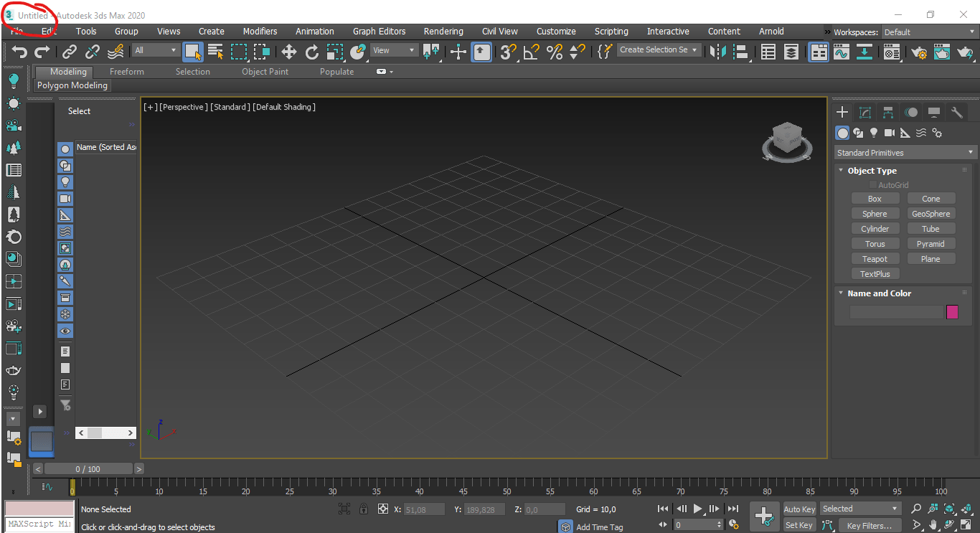980x533 pixels.
Task: Click the pink object color swatch
Action: (952, 312)
